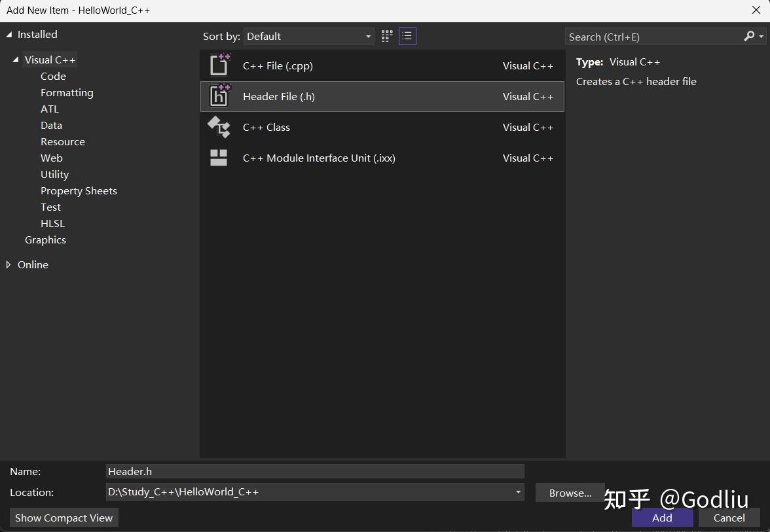Open the Sort by Default dropdown
Image resolution: width=770 pixels, height=532 pixels.
coord(308,37)
